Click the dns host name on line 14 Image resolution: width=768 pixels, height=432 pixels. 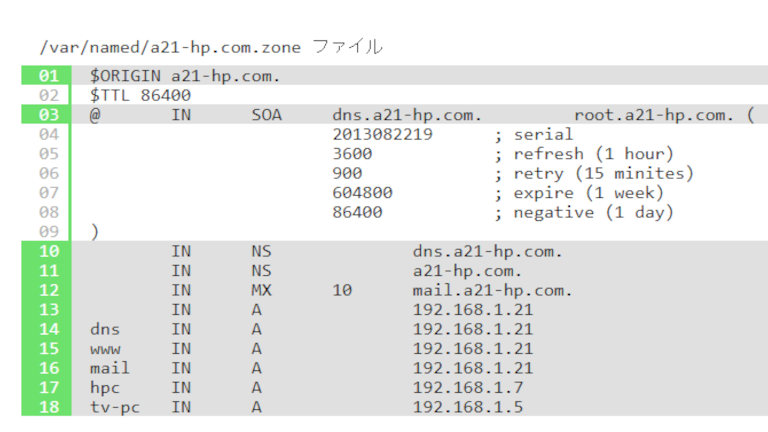pos(105,329)
